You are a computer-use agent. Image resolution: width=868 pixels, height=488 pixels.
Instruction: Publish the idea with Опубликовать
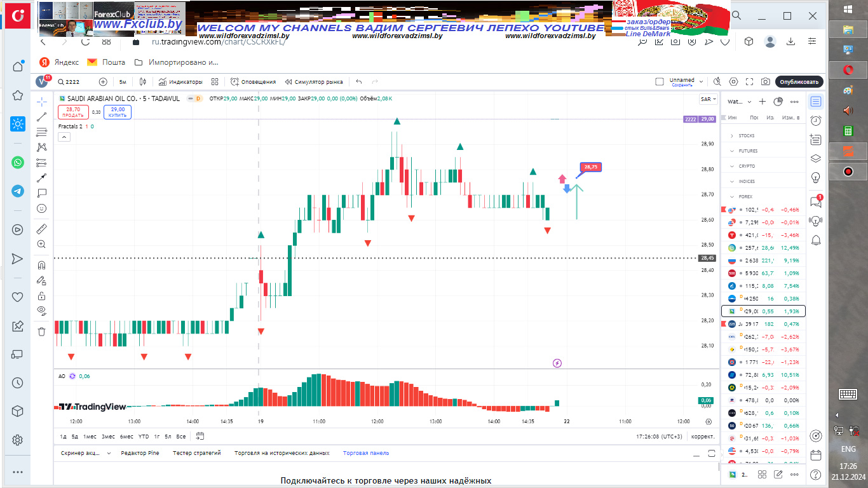click(799, 82)
